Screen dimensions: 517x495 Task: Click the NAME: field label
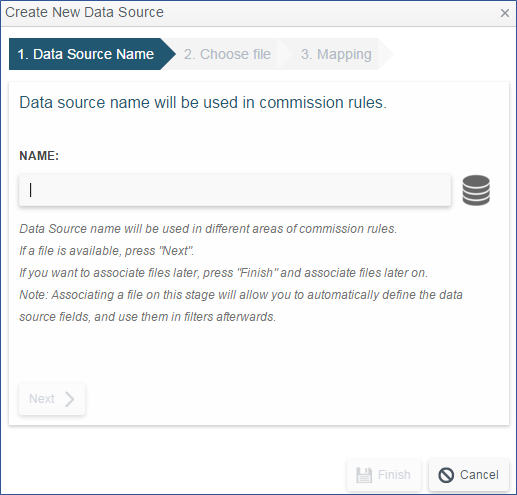coord(39,156)
